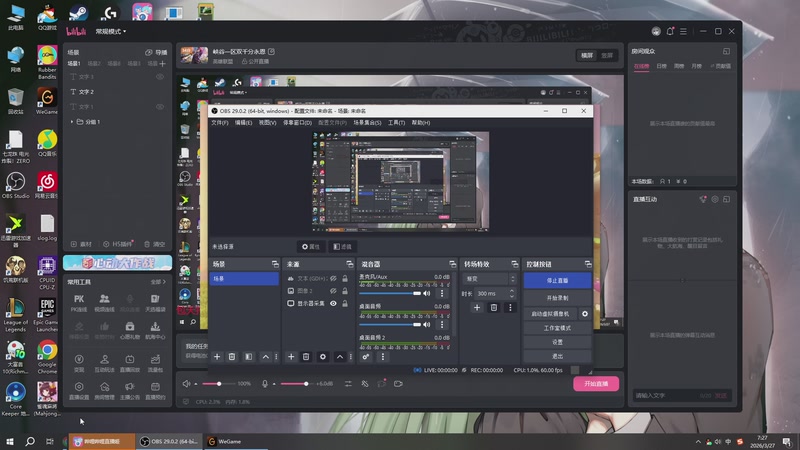Toggle visibility of 图像 2 source
Viewport: 800px width, 450px height.
333,291
